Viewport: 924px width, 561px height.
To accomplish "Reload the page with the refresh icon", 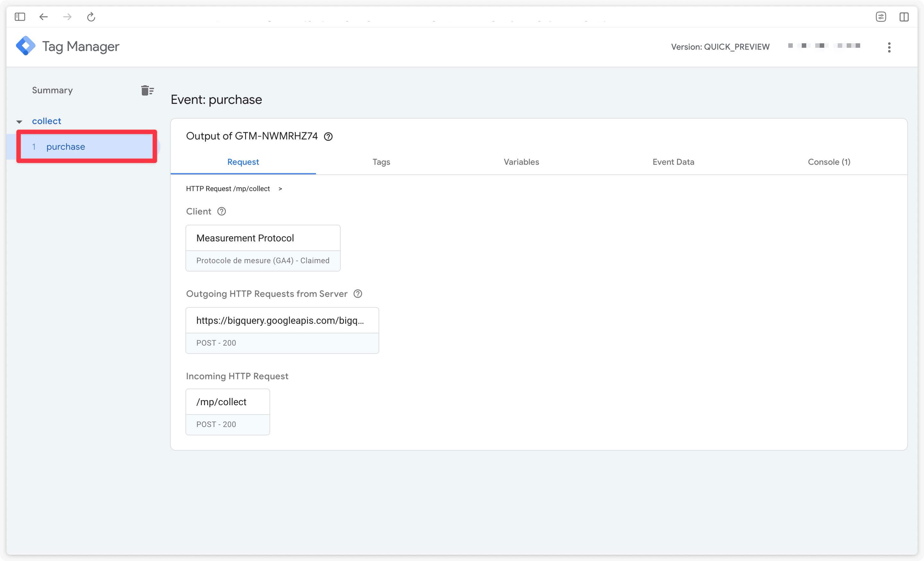I will point(91,17).
